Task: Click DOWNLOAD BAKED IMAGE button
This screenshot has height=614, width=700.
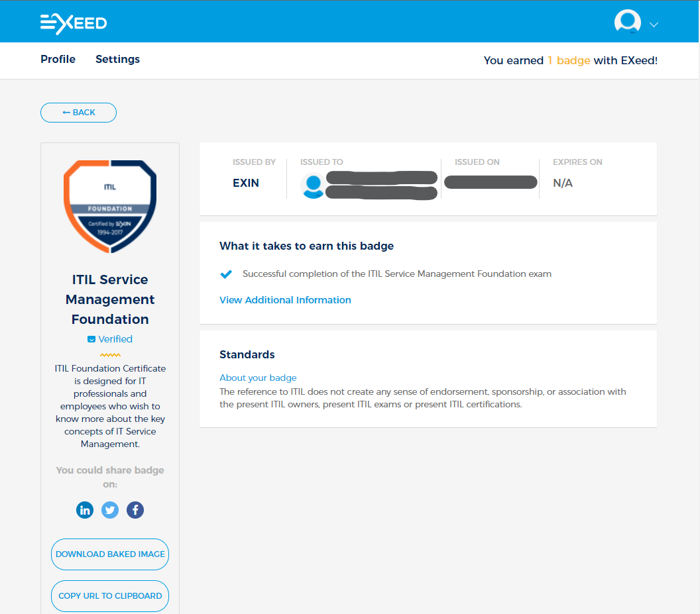Action: [x=110, y=554]
